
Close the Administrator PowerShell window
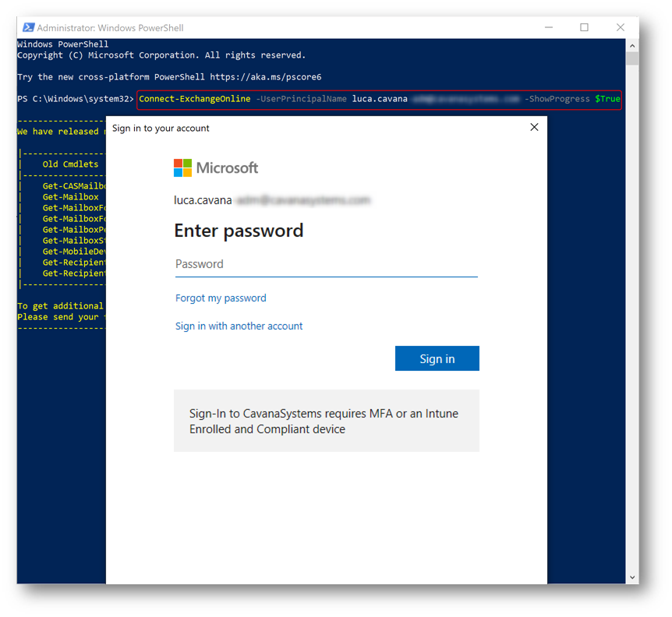620,27
